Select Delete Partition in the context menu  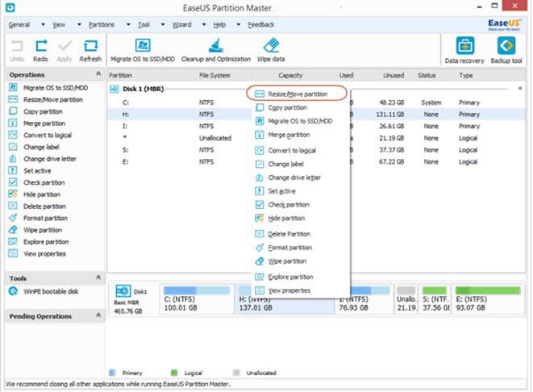click(287, 234)
